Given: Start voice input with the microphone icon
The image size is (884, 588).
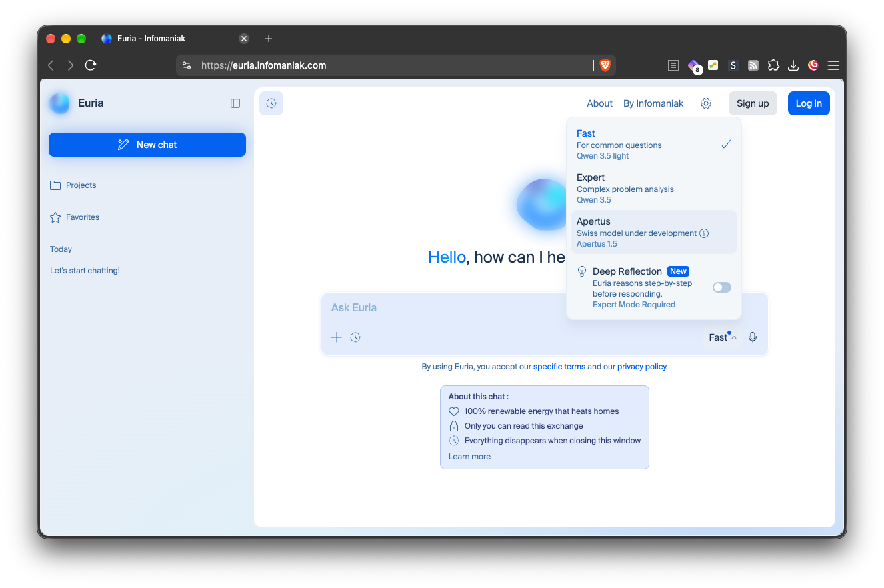Looking at the screenshot, I should [x=753, y=337].
